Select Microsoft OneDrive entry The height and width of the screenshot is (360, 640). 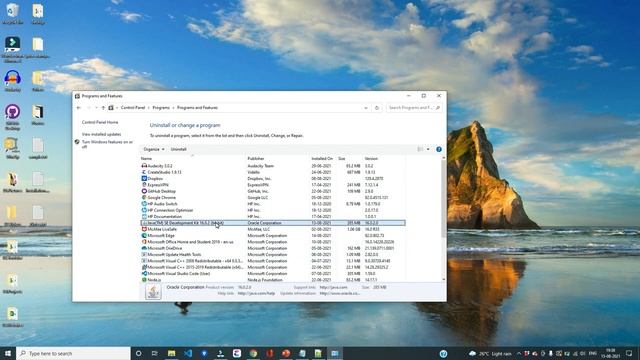(x=273, y=248)
